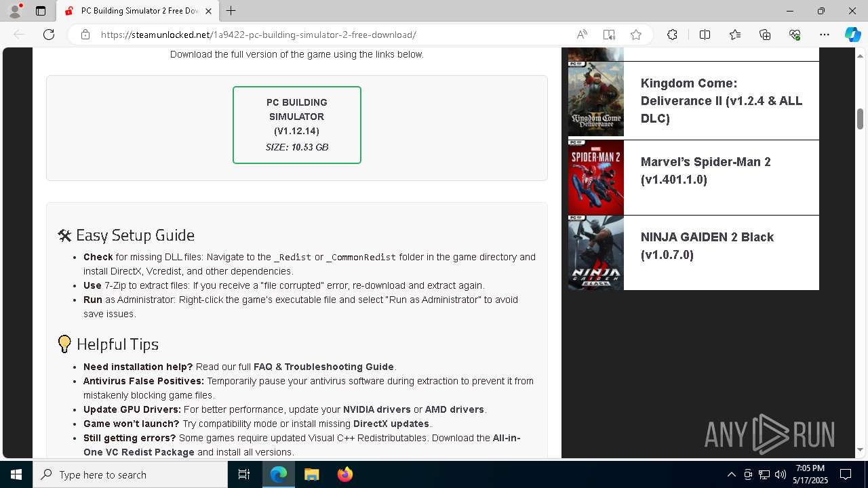
Task: Open FAQ & Troubleshooting Guide link
Action: tap(323, 367)
